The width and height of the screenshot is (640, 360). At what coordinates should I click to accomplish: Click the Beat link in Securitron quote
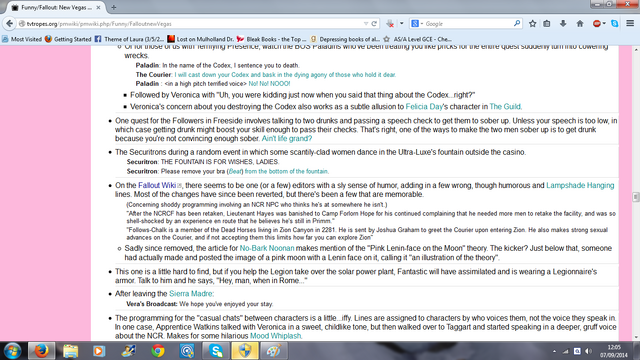tap(236, 171)
